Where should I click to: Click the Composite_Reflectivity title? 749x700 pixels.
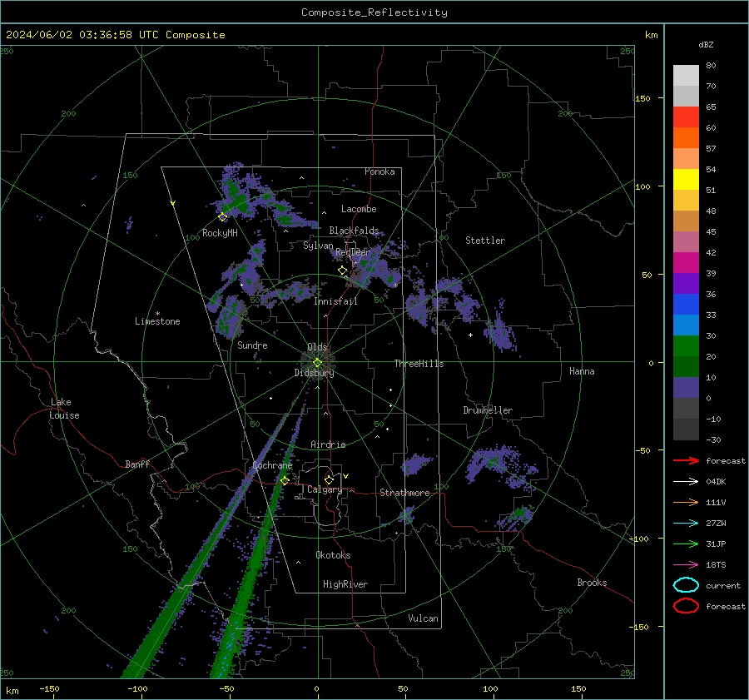[374, 12]
